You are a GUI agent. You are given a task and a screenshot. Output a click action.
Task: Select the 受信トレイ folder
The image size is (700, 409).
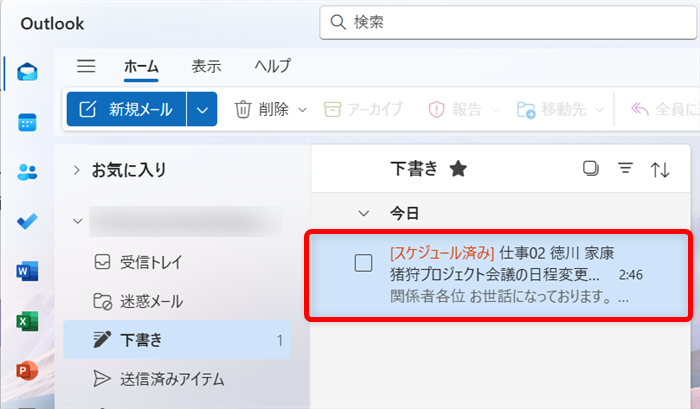(x=151, y=262)
